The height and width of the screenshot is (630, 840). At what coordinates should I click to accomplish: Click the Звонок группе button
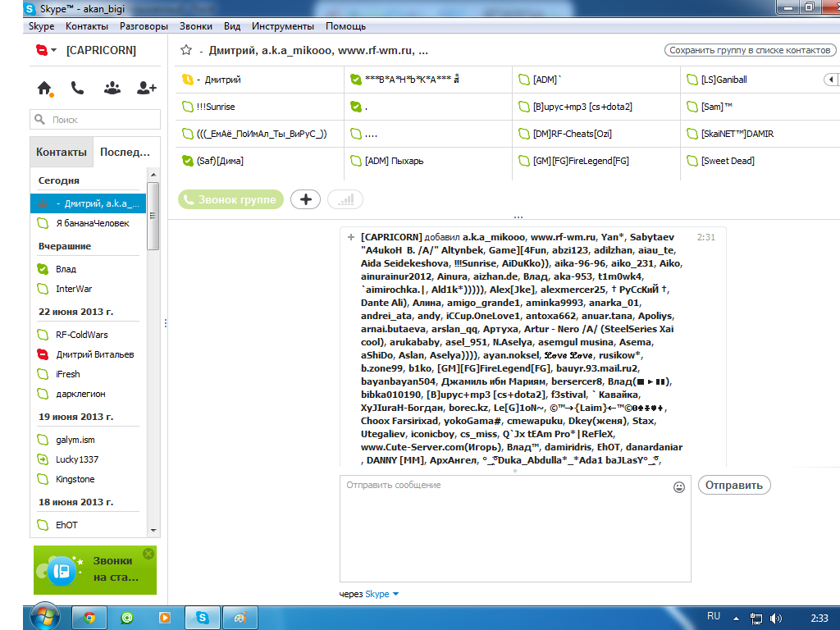click(x=231, y=200)
